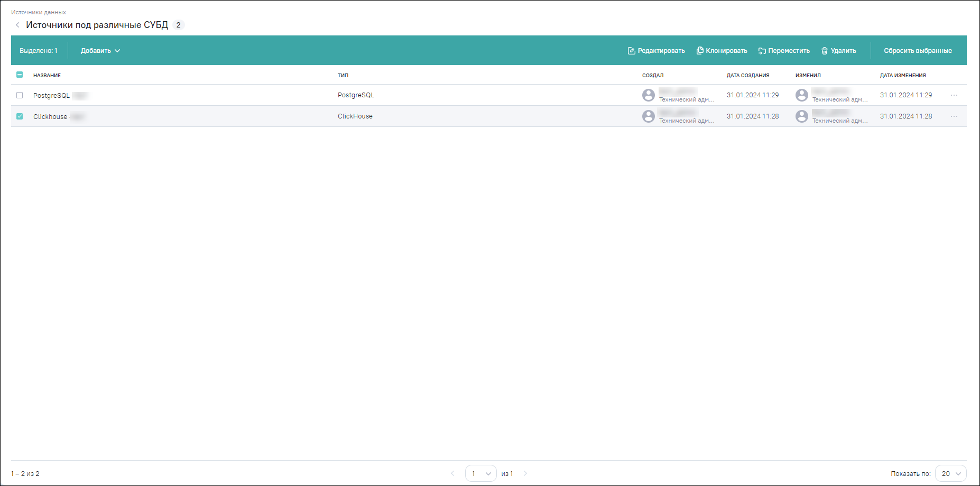This screenshot has height=486, width=980.
Task: Sort by the НАЗВАНИЕ column header
Action: click(47, 75)
